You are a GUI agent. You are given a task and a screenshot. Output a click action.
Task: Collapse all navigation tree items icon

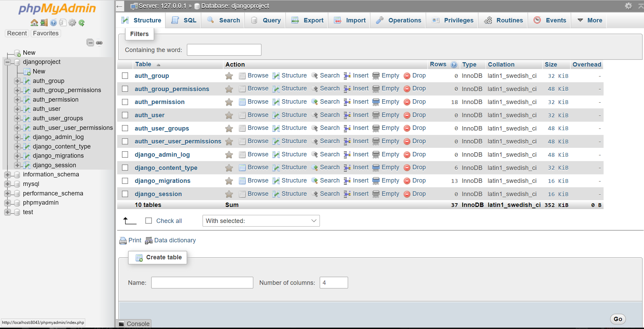pos(90,42)
